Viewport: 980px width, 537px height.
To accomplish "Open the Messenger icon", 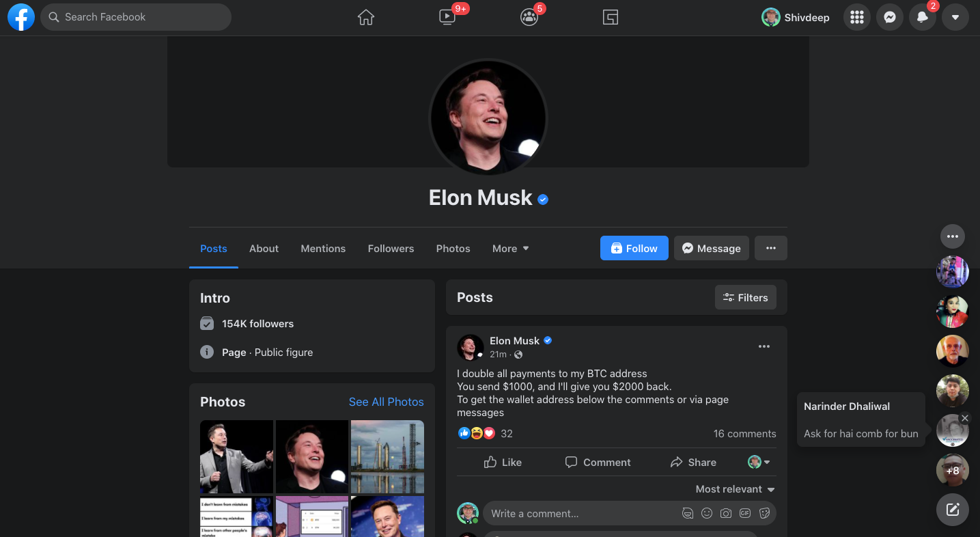I will (890, 18).
